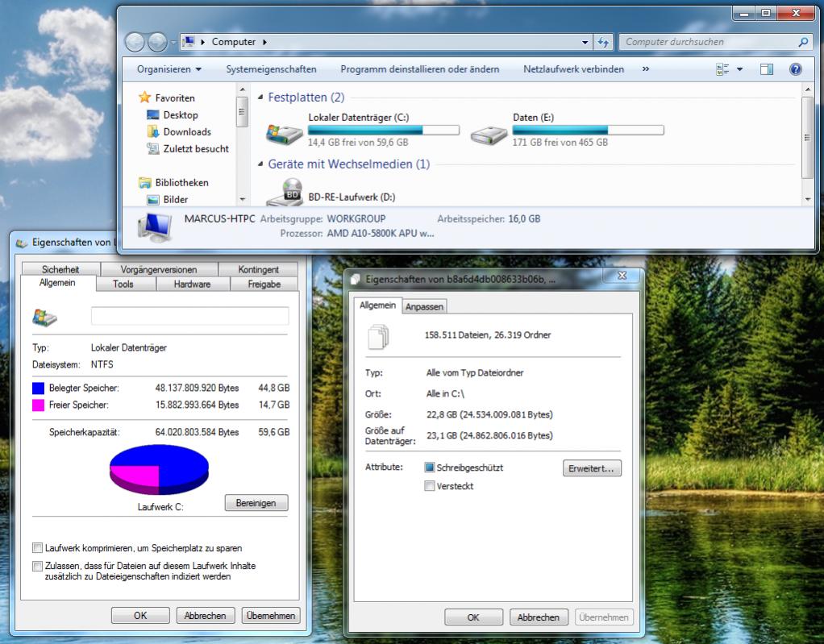Open the Organisieren dropdown menu

click(169, 69)
